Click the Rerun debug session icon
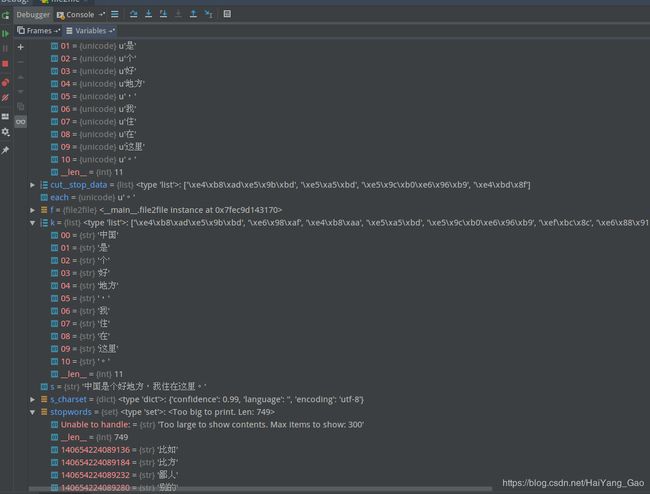The image size is (650, 494). point(5,15)
